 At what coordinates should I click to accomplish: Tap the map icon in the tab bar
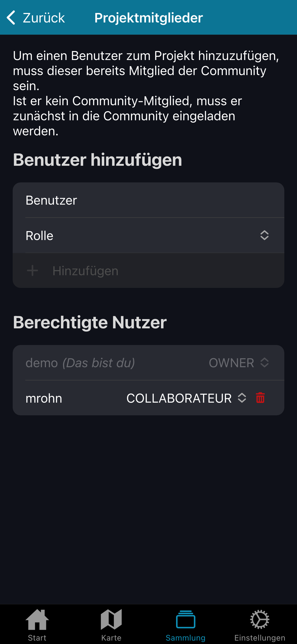[111, 619]
